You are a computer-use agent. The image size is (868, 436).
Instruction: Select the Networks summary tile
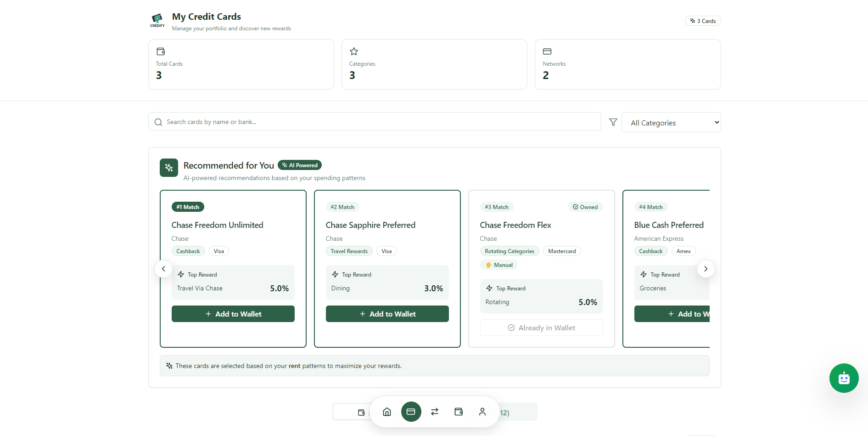(627, 64)
